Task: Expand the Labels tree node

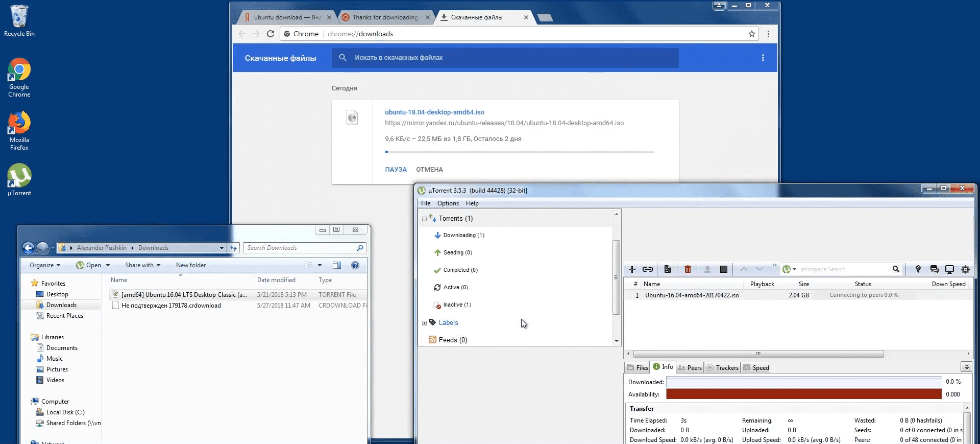Action: click(424, 323)
